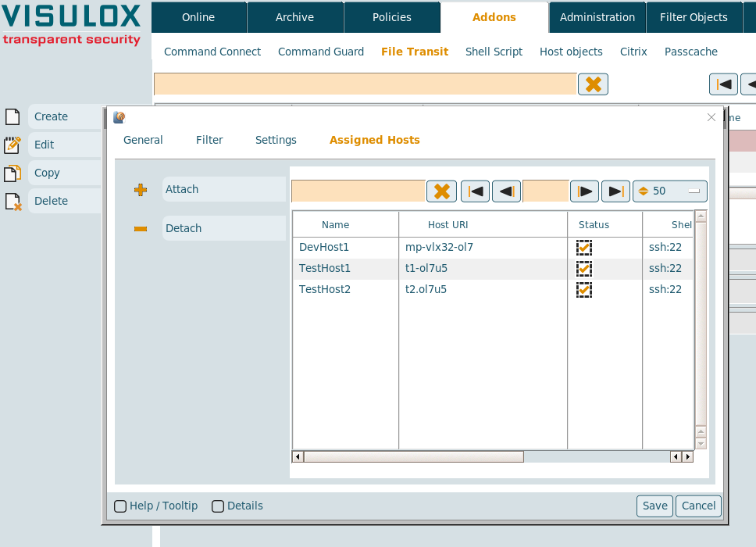
Task: Click the orange minus Detach icon
Action: pos(141,229)
